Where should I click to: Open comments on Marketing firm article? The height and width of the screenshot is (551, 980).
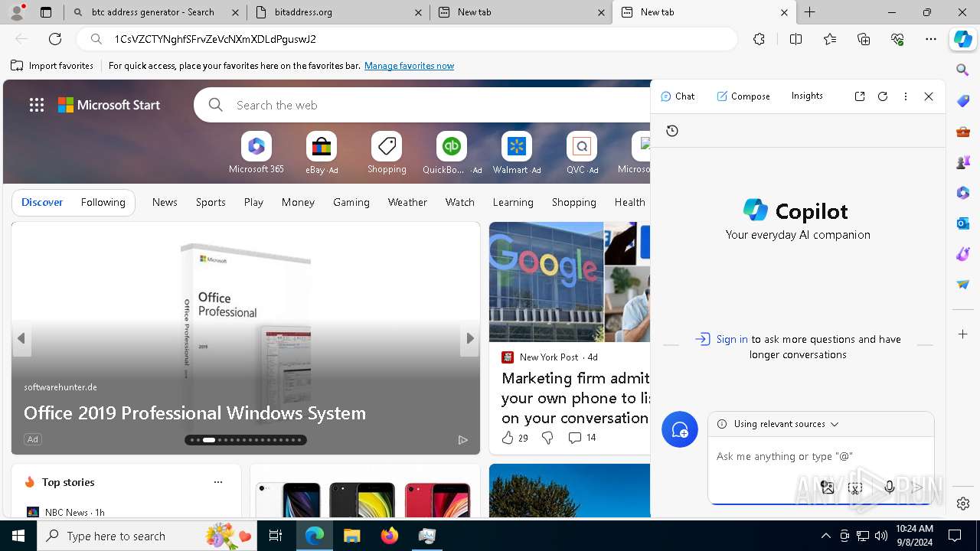pos(582,438)
